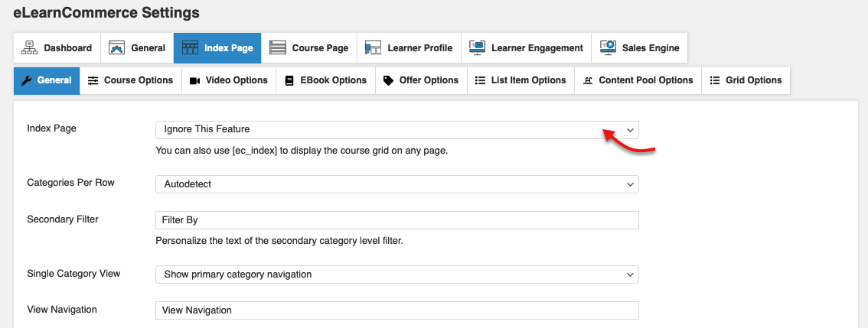868x328 pixels.
Task: Click the Secondary Filter text field
Action: pos(397,220)
